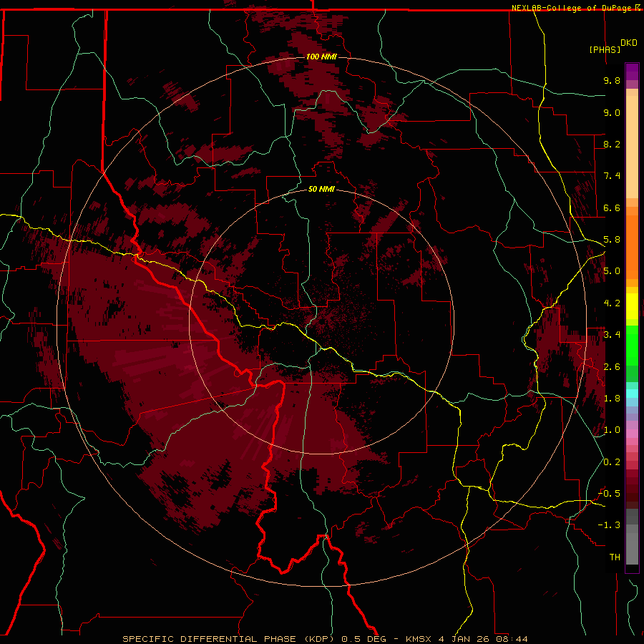Click the 5.0 value on the legend

612,271
